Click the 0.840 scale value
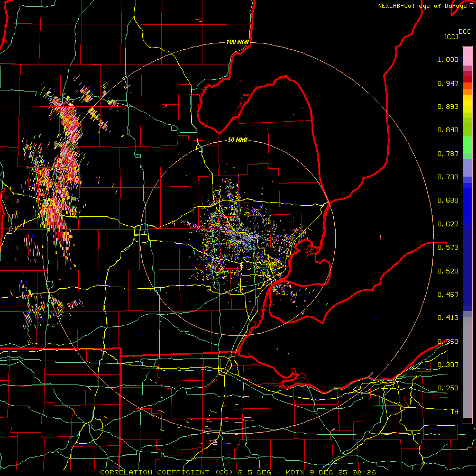476x476 pixels. pyautogui.click(x=448, y=130)
